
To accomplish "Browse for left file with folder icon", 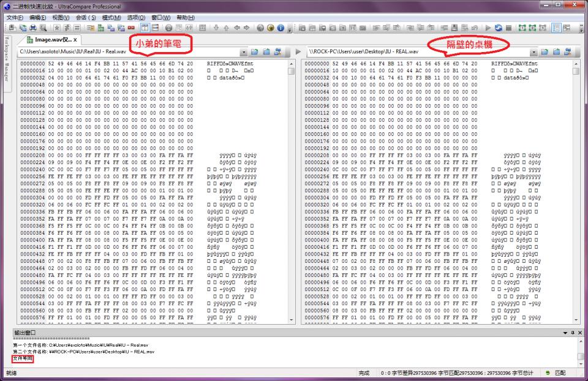I will [255, 52].
